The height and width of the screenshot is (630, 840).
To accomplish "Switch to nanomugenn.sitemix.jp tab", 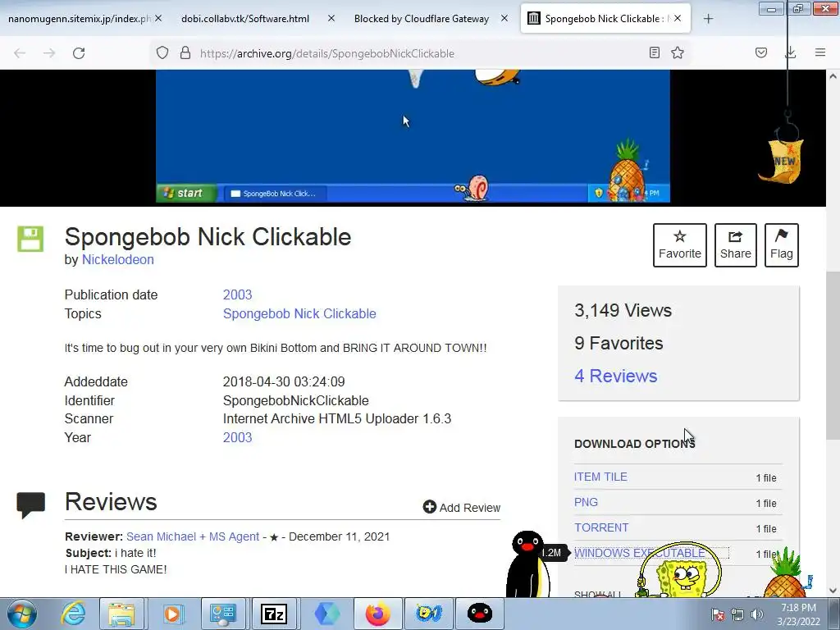I will 80,19.
